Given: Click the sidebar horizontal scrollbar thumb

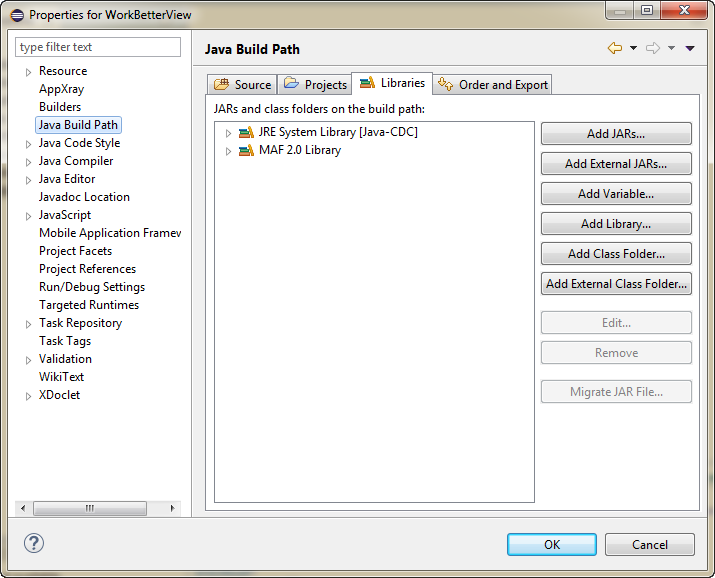Looking at the screenshot, I should pos(90,508).
